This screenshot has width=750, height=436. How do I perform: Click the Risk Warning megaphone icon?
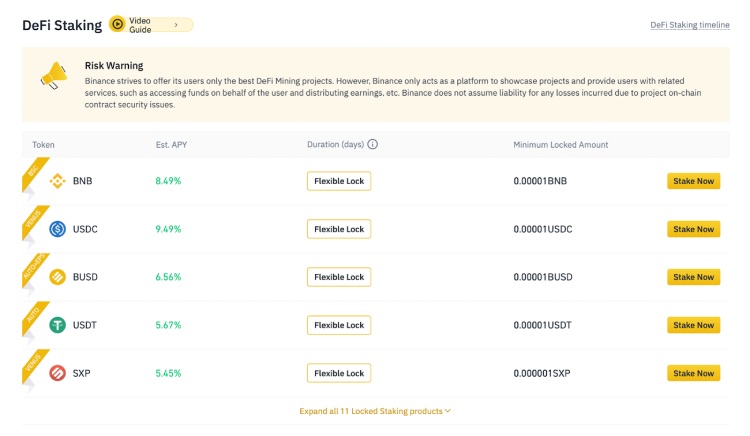(54, 76)
